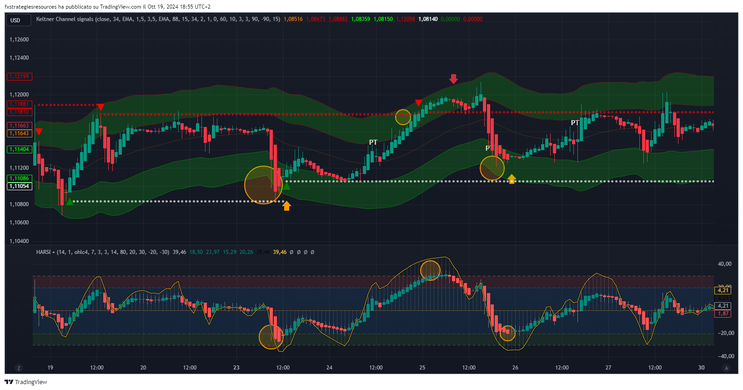Click the small yellow circle on the red dotted line

coord(403,117)
